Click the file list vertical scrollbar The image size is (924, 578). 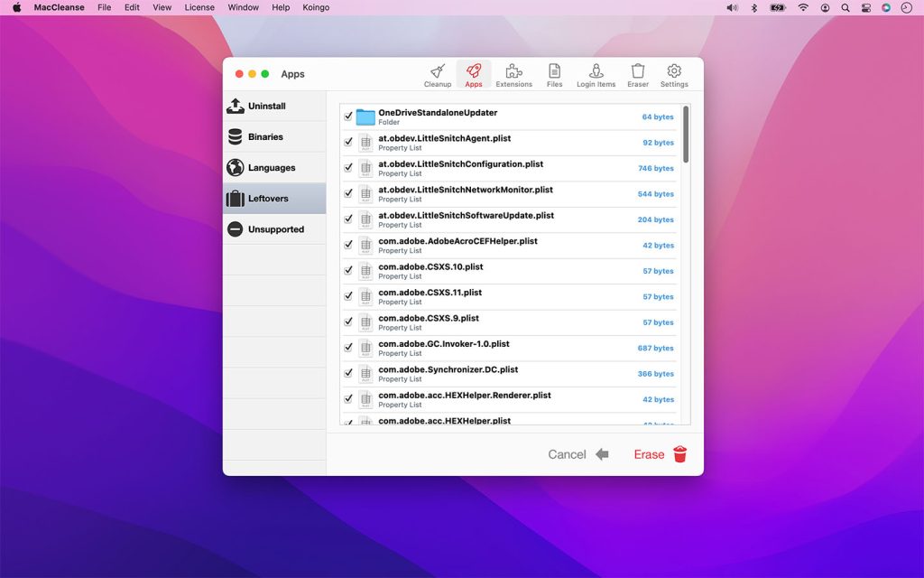pyautogui.click(x=686, y=135)
